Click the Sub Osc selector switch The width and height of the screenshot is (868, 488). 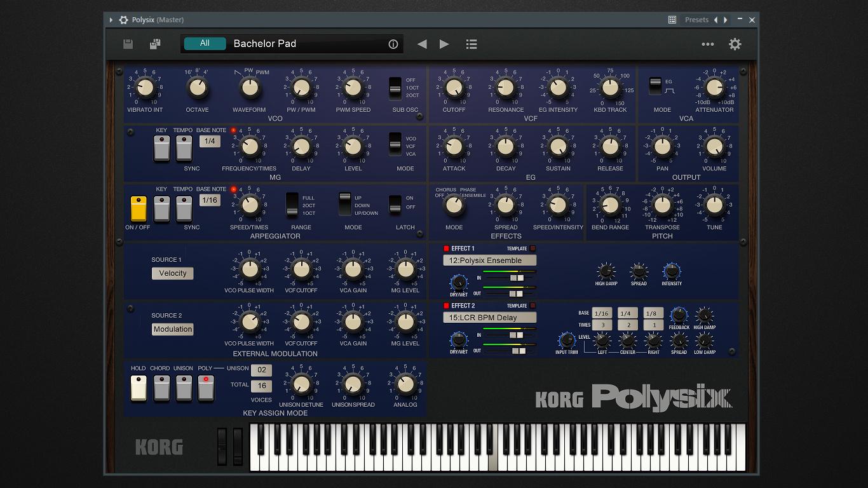[x=395, y=88]
